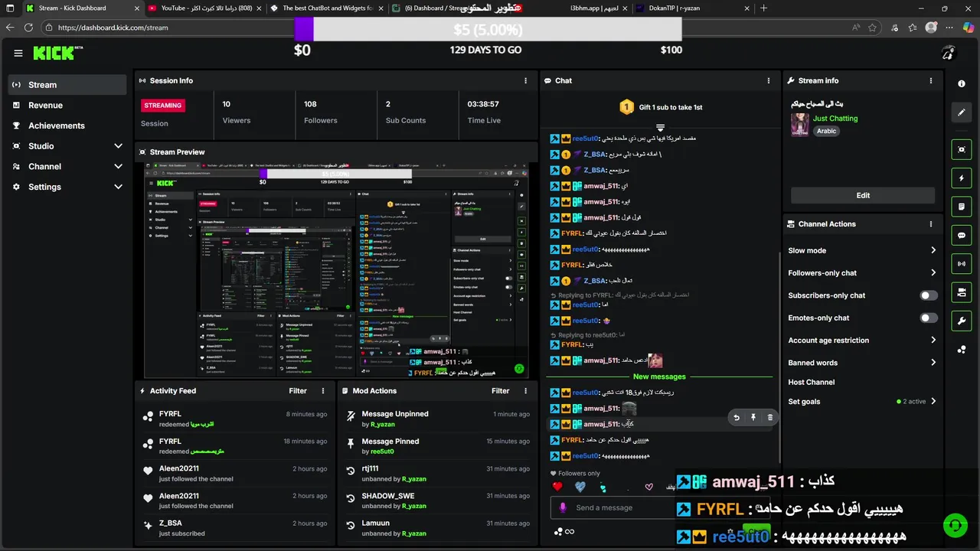Open Channel Actions three-dot menu
Viewport: 980px width, 551px height.
click(931, 224)
